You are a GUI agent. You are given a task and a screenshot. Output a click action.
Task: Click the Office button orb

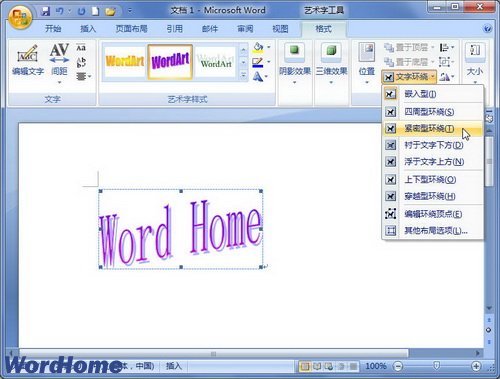(20, 17)
